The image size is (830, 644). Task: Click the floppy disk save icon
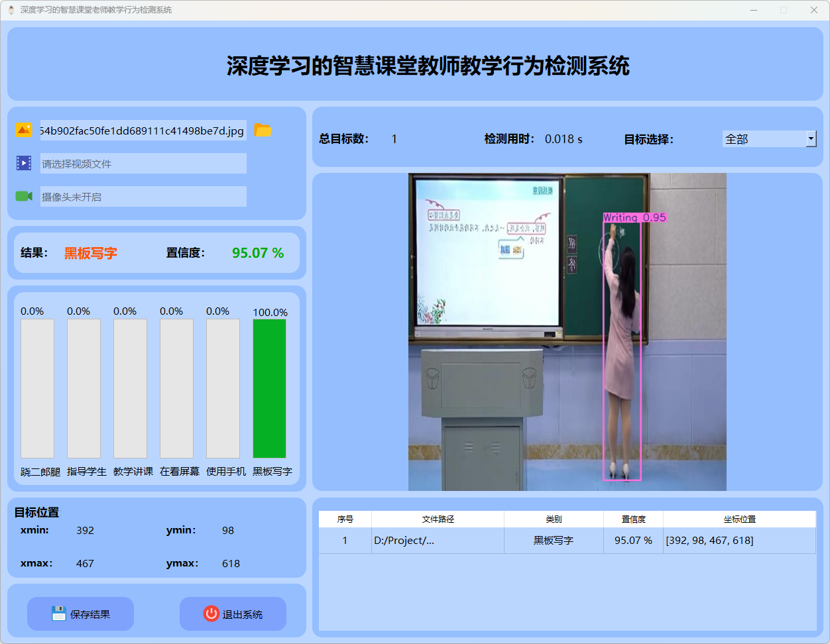point(59,614)
